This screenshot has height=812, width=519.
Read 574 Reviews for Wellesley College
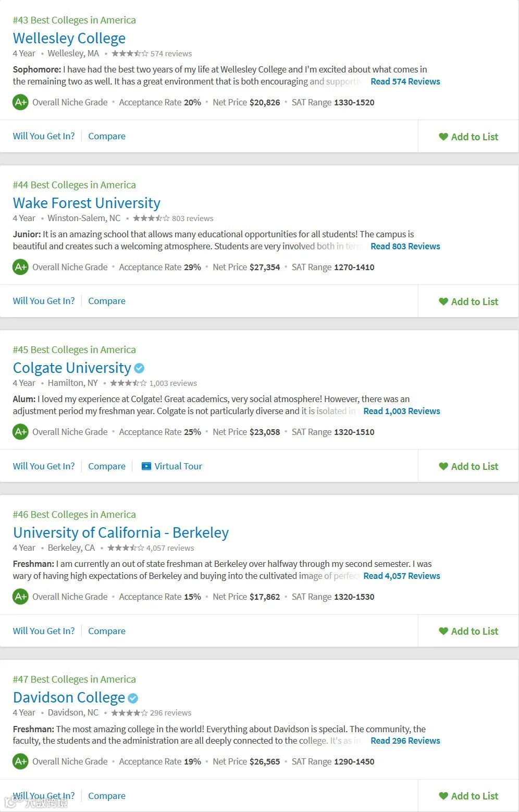[405, 81]
